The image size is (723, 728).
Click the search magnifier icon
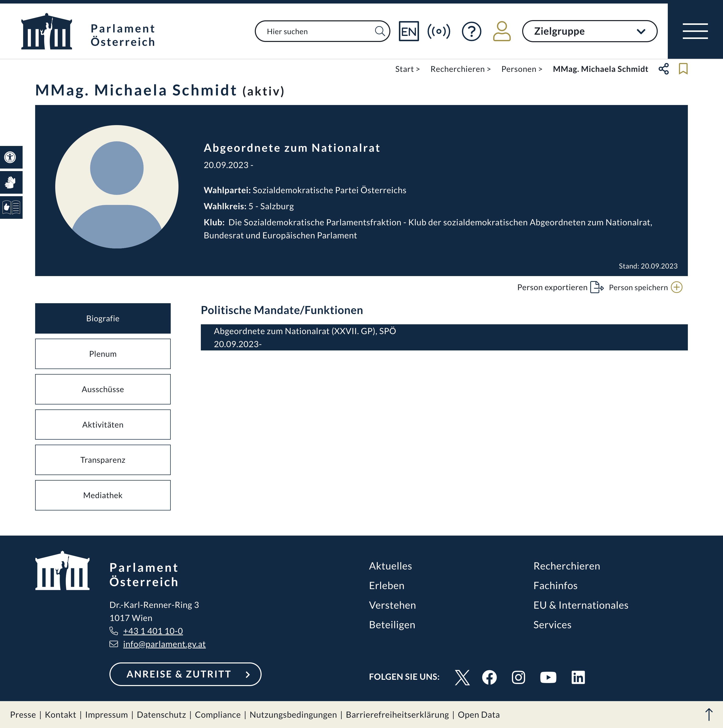(380, 31)
